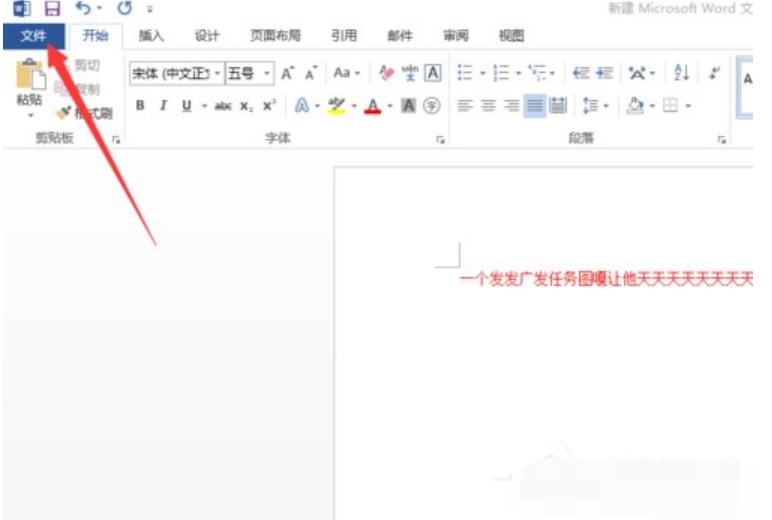
Task: Enable center text alignment
Action: pos(488,106)
